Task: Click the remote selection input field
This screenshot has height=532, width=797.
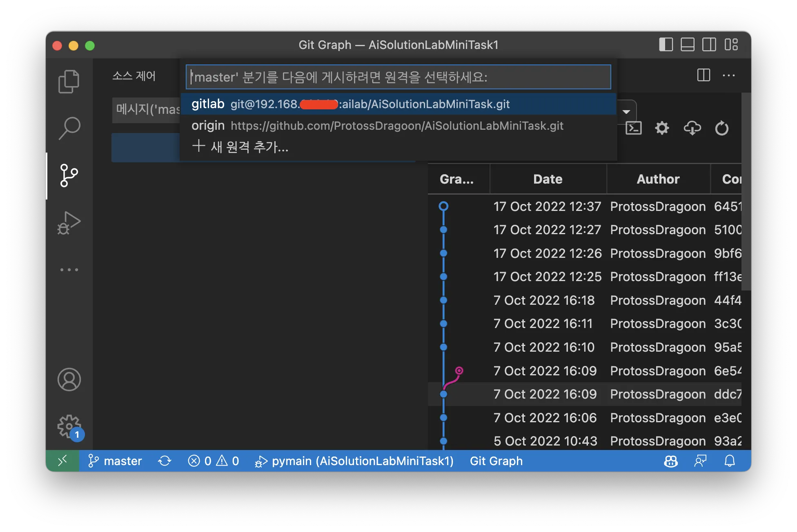Action: tap(398, 77)
